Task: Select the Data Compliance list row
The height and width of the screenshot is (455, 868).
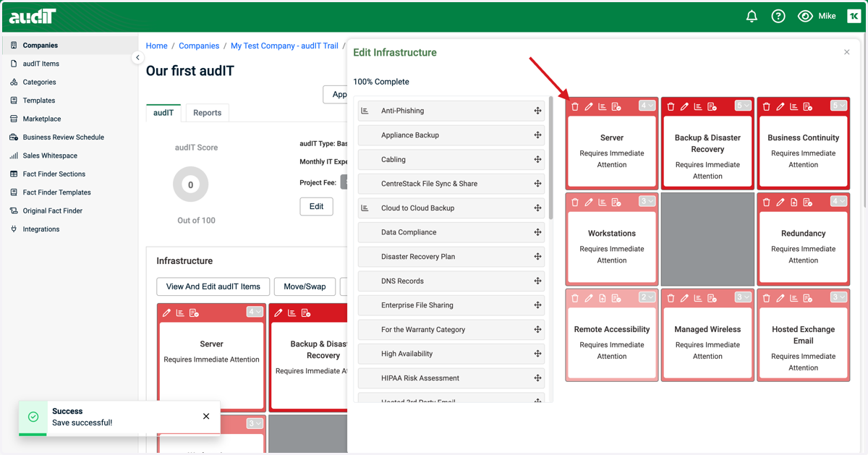Action: [x=451, y=232]
